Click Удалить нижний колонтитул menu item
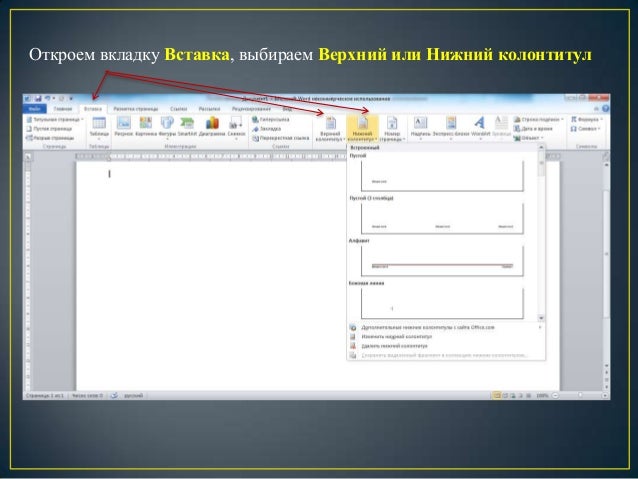The image size is (638, 479). 446,346
